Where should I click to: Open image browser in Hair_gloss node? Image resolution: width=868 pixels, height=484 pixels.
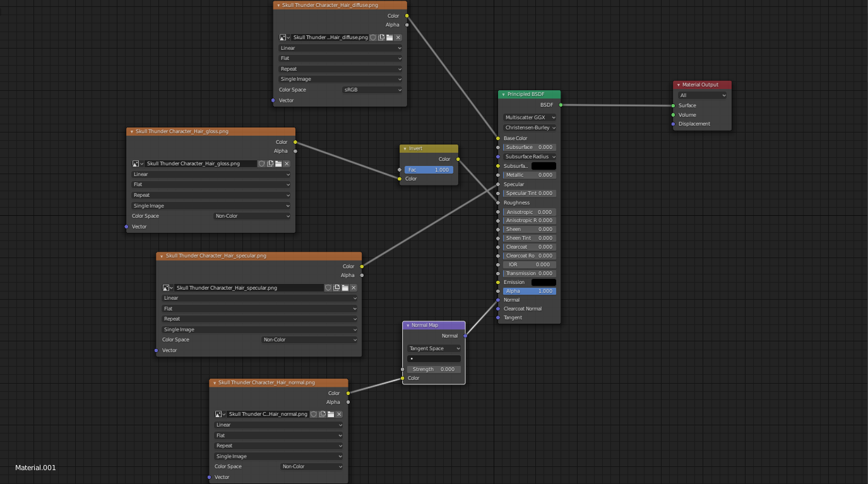(137, 163)
